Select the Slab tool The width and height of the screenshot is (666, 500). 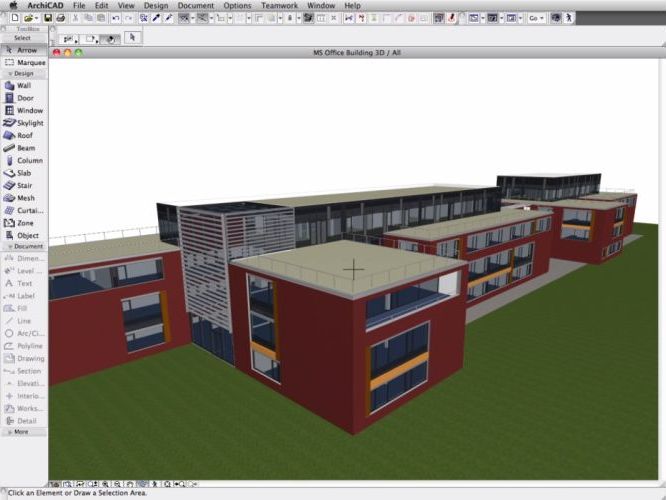[x=24, y=173]
